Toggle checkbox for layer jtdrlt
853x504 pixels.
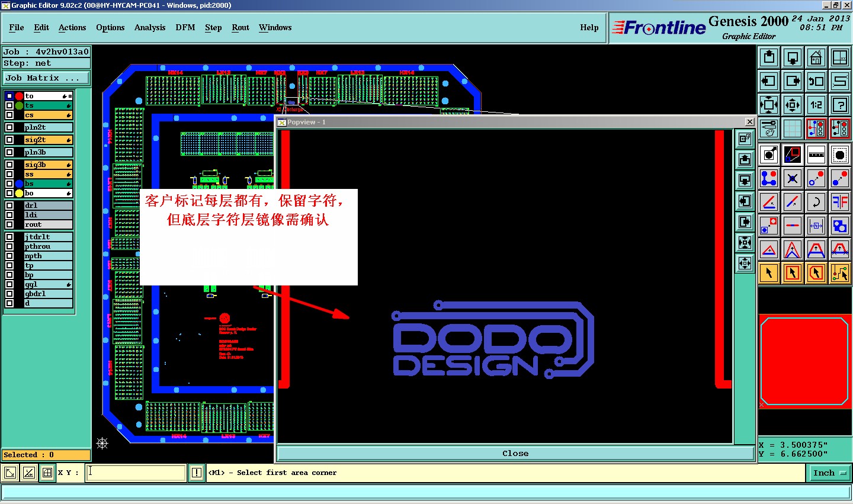[x=9, y=237]
